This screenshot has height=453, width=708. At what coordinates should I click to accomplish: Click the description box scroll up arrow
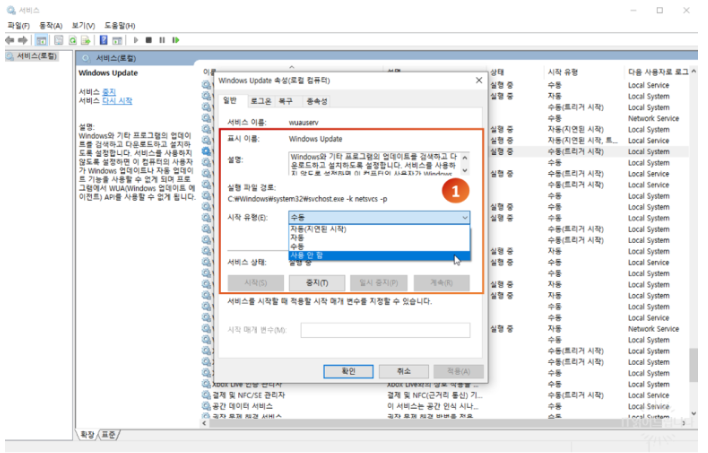pos(465,158)
